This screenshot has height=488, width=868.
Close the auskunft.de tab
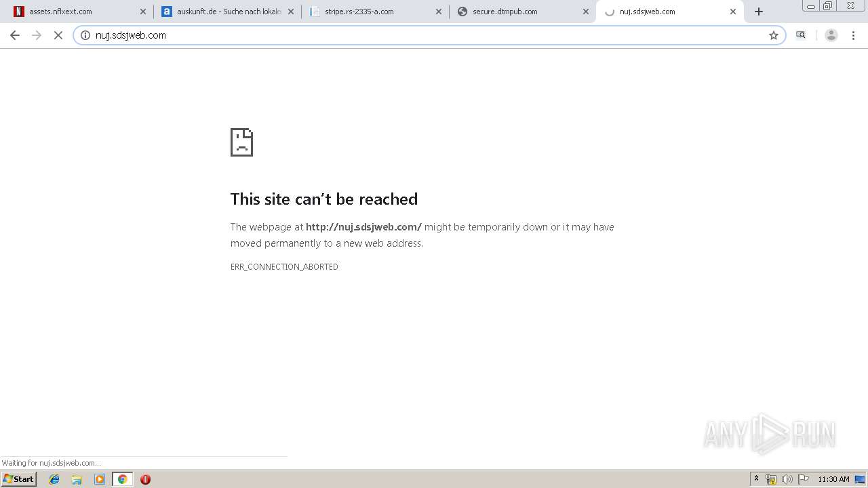291,12
